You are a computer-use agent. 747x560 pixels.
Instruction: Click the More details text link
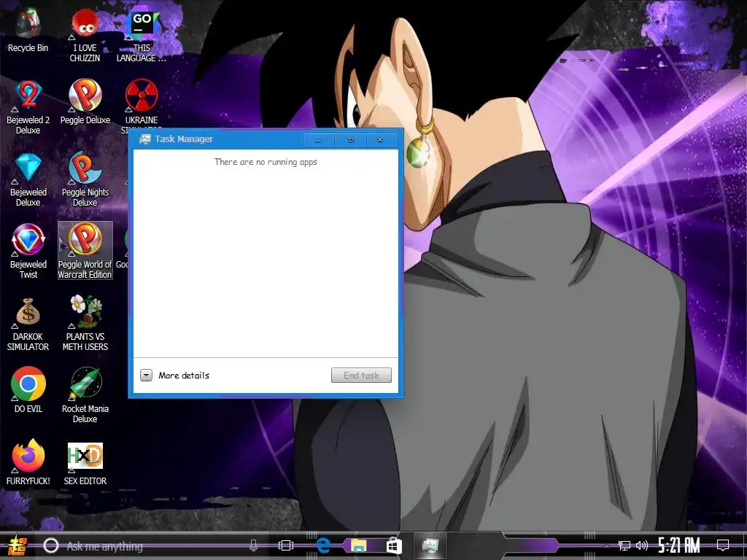click(x=184, y=376)
